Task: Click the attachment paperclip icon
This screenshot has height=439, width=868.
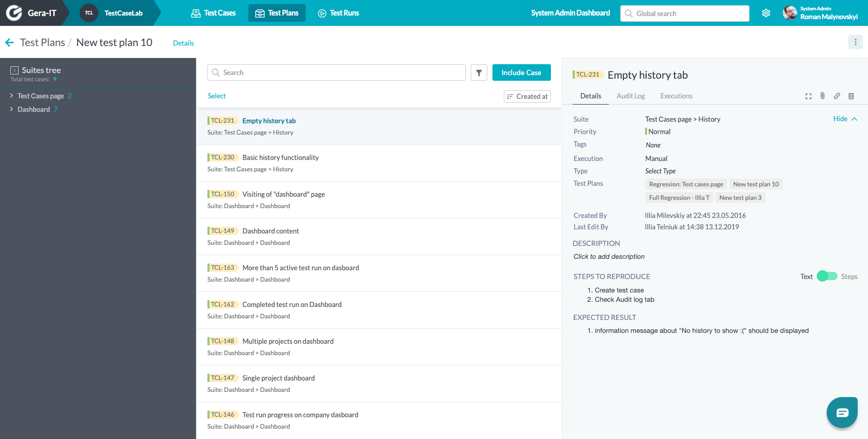Action: tap(822, 96)
